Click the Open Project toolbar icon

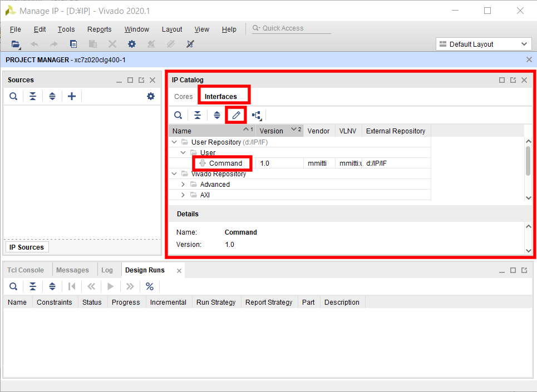coord(16,44)
